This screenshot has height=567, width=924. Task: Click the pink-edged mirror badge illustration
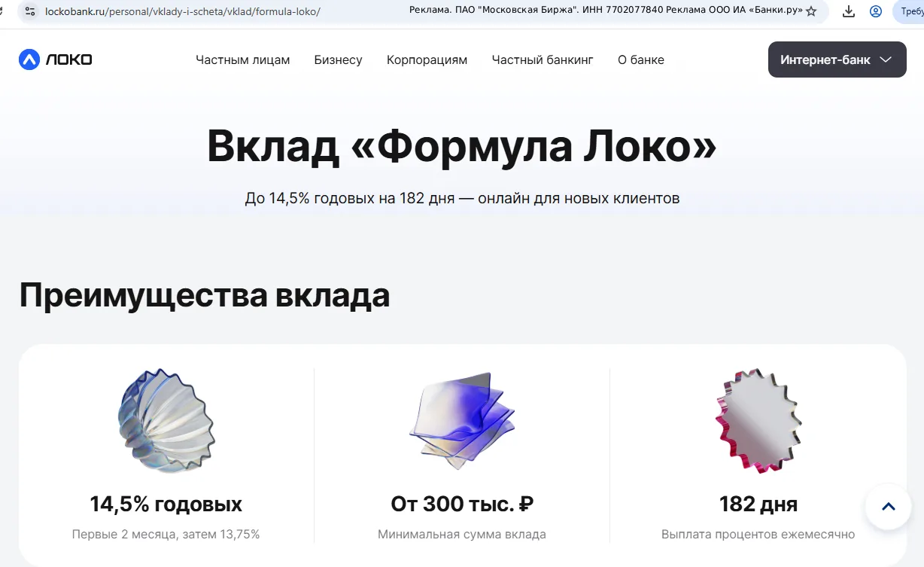pos(758,421)
